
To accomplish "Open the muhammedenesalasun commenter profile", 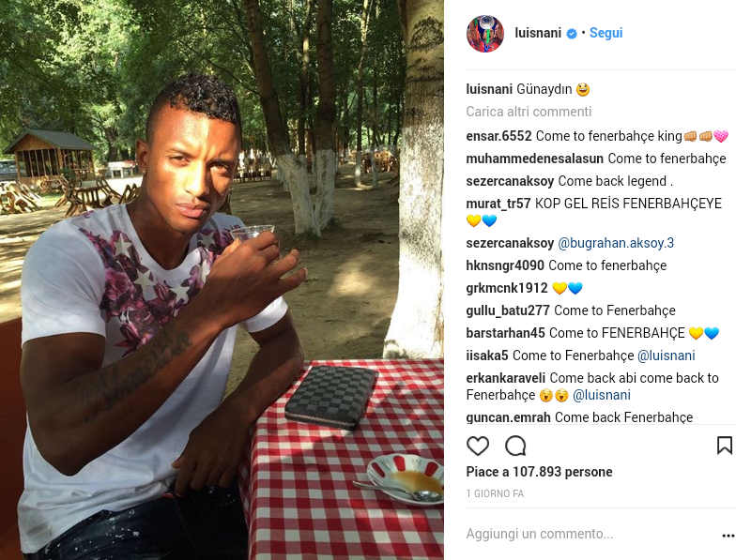I will click(534, 159).
